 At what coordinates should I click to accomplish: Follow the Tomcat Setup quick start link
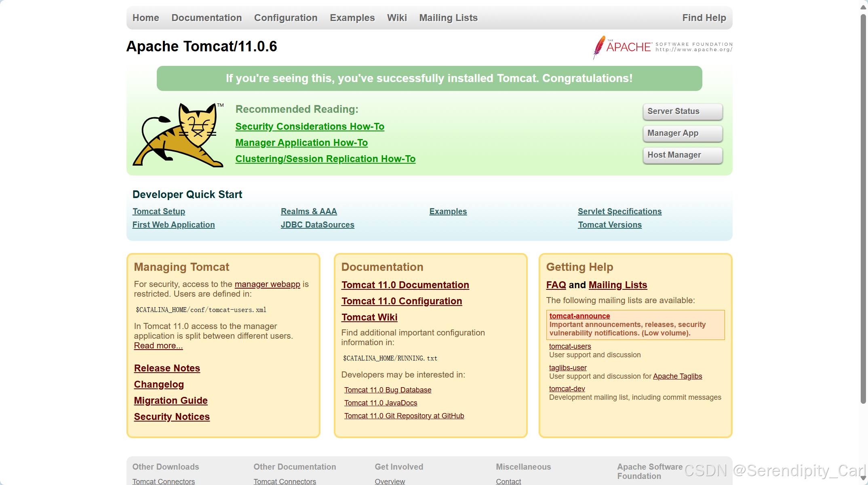tap(159, 211)
